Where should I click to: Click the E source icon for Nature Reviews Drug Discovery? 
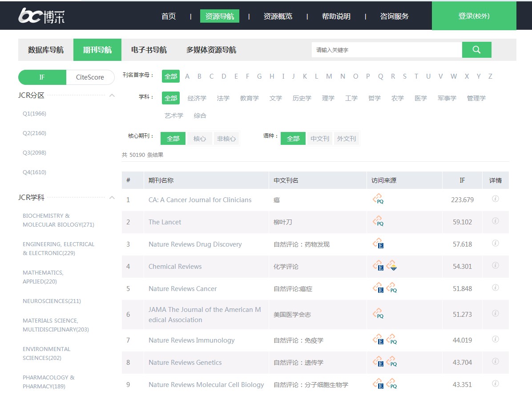click(378, 243)
